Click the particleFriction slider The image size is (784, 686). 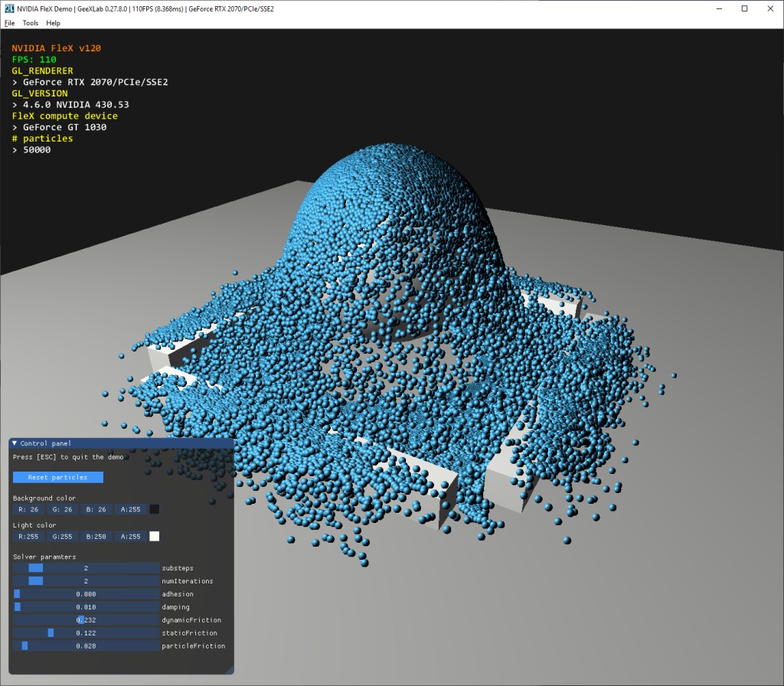click(x=86, y=646)
